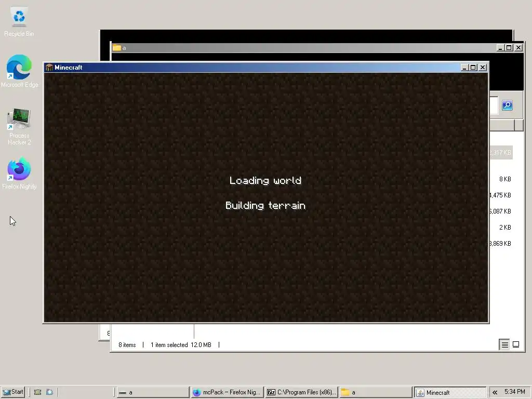Expand hidden tray icons with the chevron
The image size is (532, 399).
[495, 392]
